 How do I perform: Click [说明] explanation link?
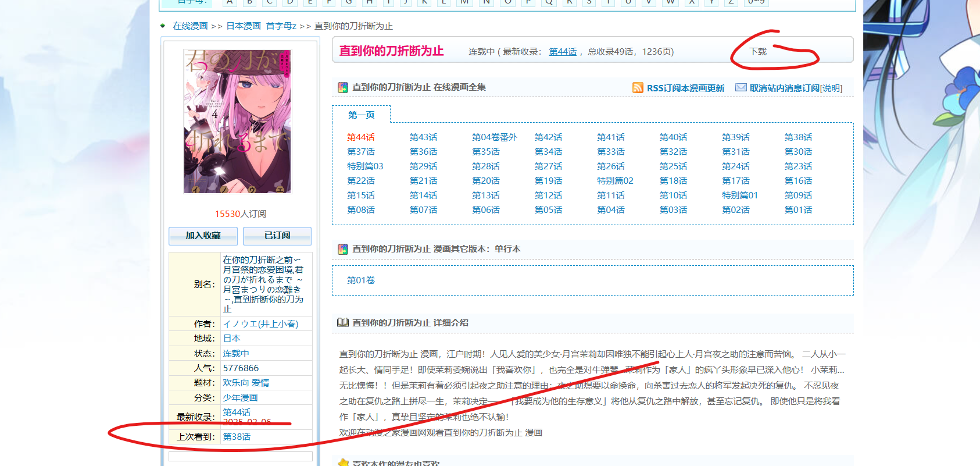[x=831, y=88]
